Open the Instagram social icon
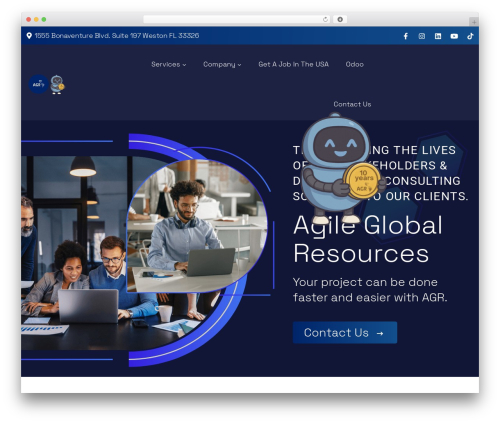 pyautogui.click(x=422, y=36)
